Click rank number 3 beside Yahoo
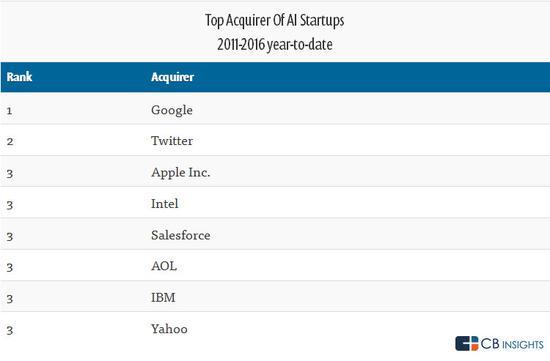The height and width of the screenshot is (361, 550). [x=10, y=330]
